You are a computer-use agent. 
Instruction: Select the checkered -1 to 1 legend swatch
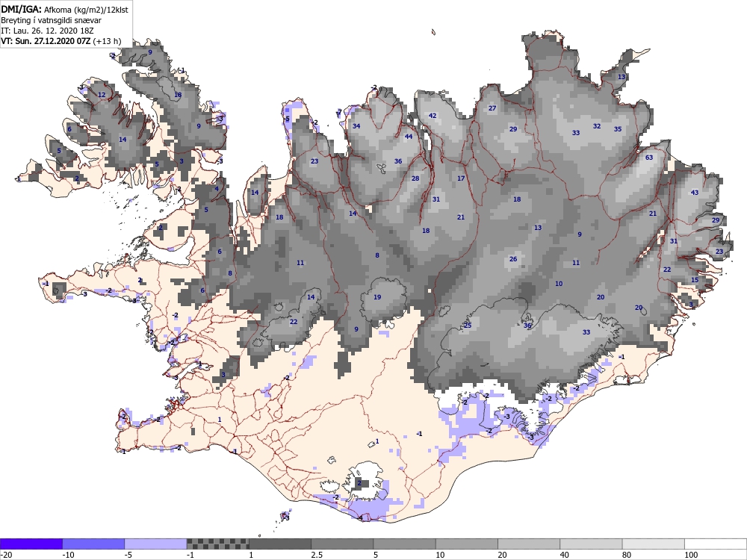(x=217, y=544)
